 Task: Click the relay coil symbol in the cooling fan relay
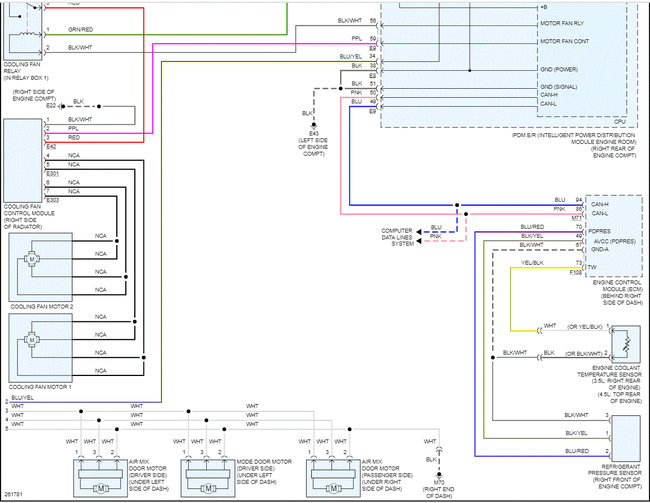[x=27, y=34]
